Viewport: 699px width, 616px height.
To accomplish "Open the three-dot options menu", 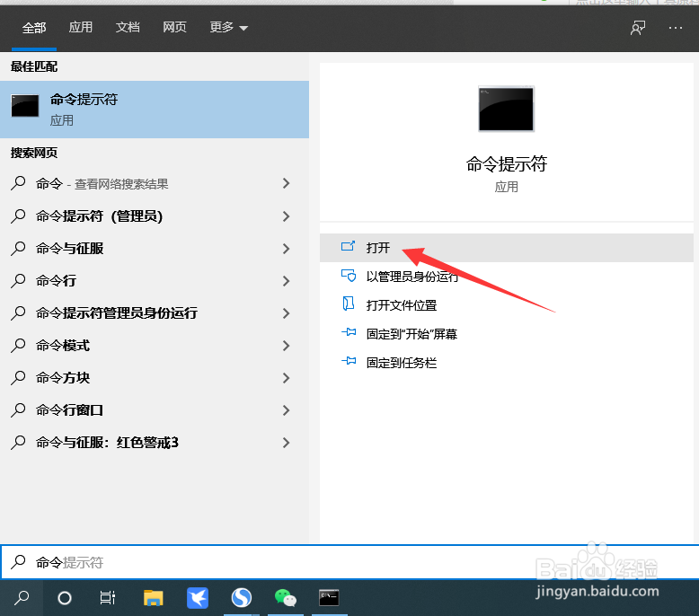I will (x=676, y=28).
